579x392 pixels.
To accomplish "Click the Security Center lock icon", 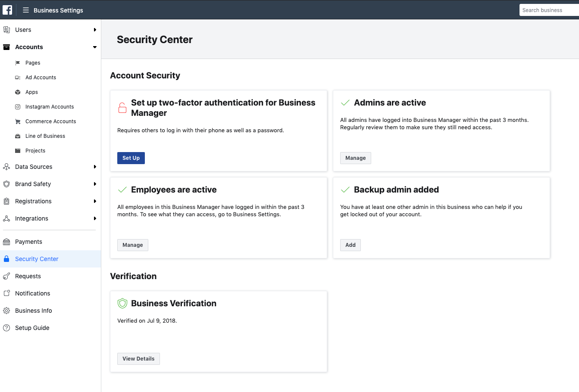I will coord(6,259).
